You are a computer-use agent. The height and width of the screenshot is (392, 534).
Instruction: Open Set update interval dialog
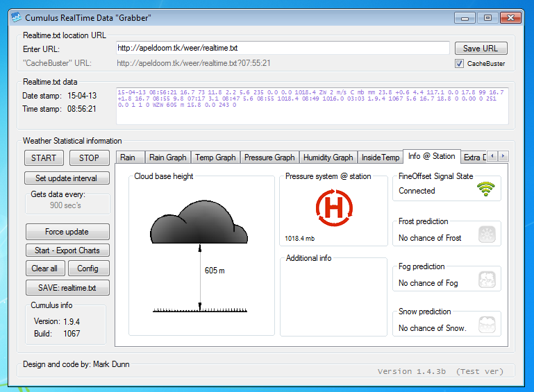coord(67,178)
